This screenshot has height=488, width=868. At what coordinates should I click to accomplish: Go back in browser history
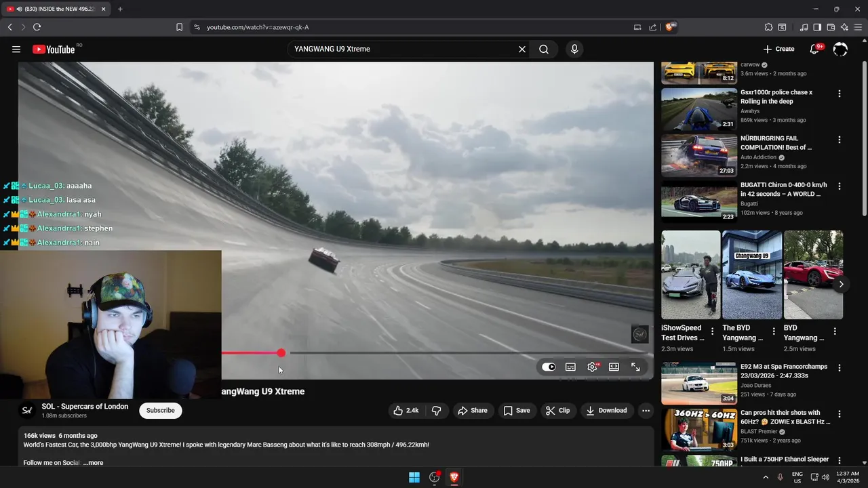click(9, 27)
